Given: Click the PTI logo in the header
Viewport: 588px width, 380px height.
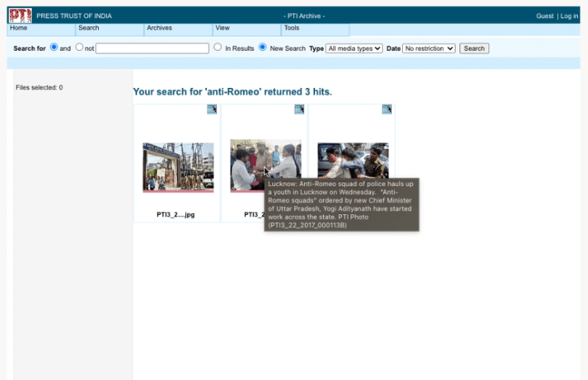Looking at the screenshot, I should pyautogui.click(x=20, y=15).
